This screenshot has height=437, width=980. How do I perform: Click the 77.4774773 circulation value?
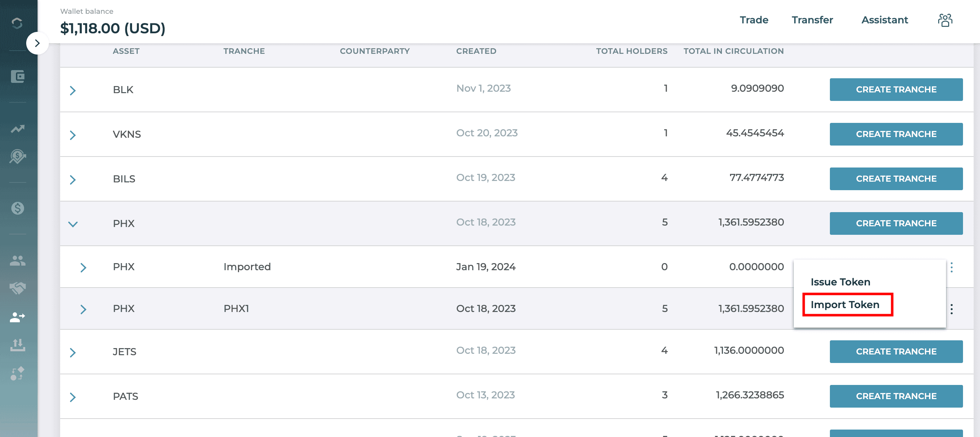756,177
